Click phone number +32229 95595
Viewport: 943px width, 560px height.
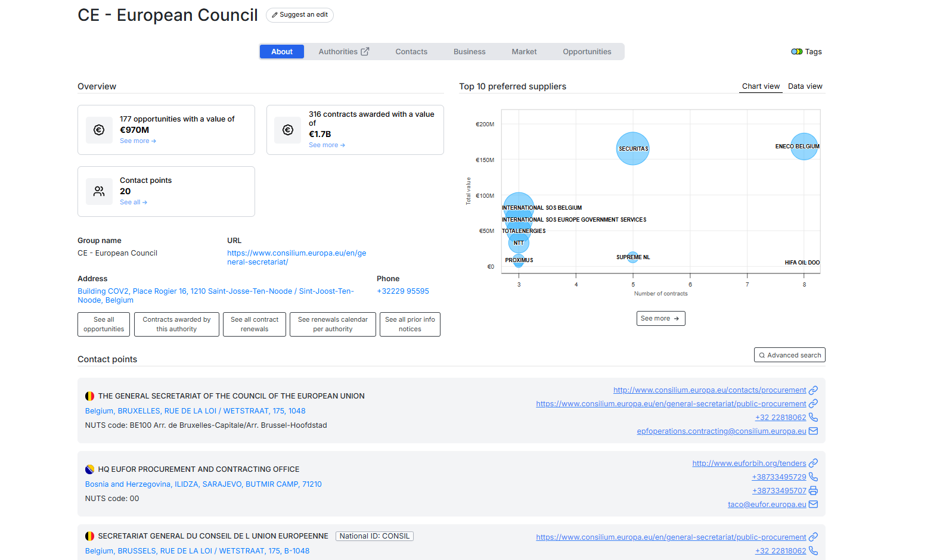point(403,291)
